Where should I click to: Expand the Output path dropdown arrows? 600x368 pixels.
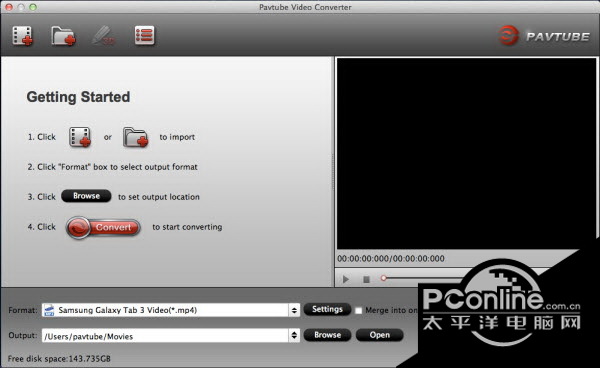click(x=294, y=335)
